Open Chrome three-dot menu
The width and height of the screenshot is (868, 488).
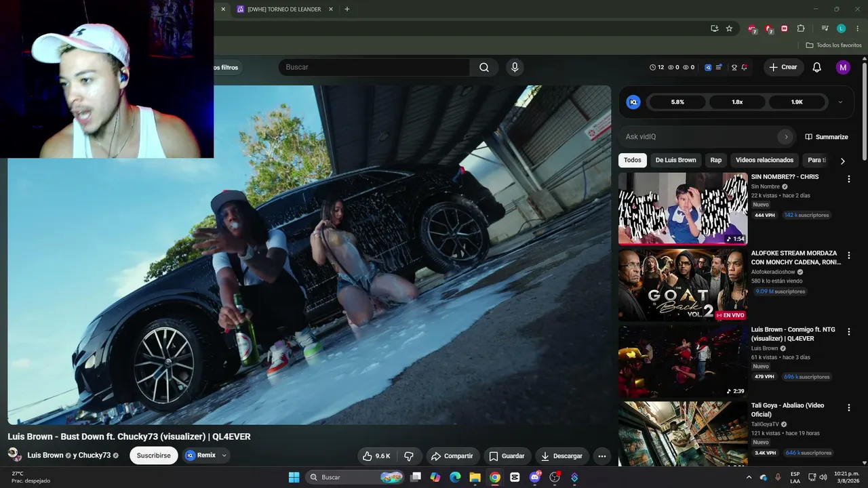pos(857,28)
